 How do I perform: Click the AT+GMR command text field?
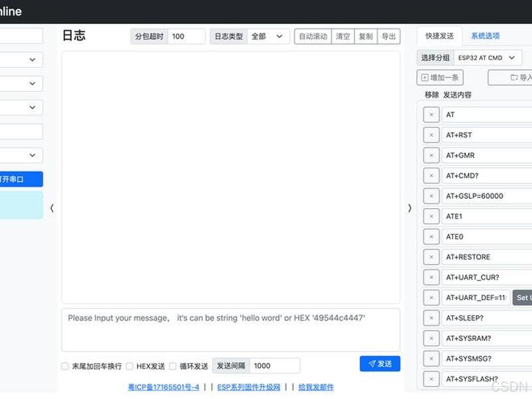click(x=487, y=156)
